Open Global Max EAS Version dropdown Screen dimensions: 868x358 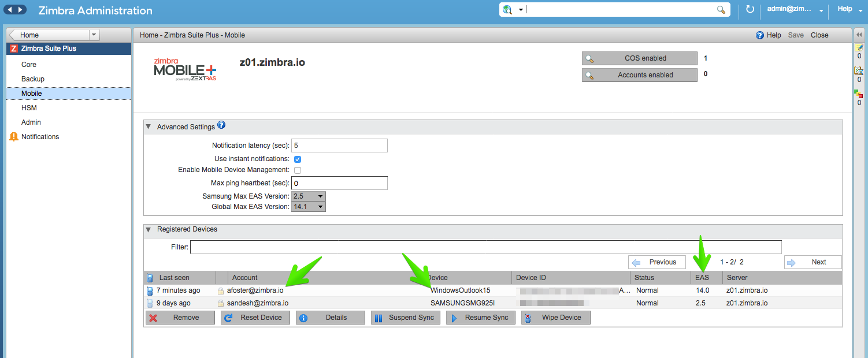tap(309, 207)
